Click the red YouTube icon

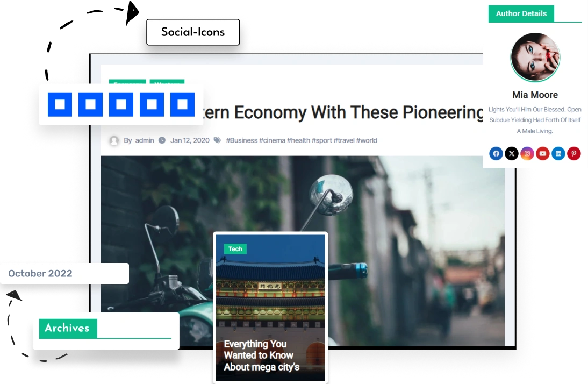(x=543, y=153)
